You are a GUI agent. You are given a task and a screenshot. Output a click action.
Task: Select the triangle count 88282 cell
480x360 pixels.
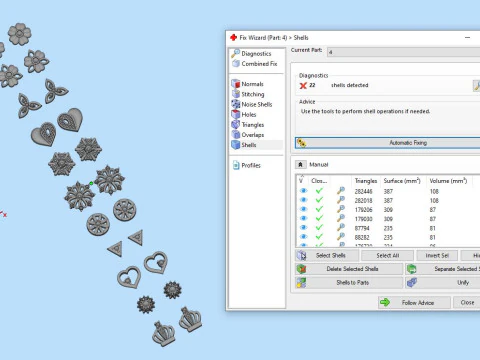362,237
